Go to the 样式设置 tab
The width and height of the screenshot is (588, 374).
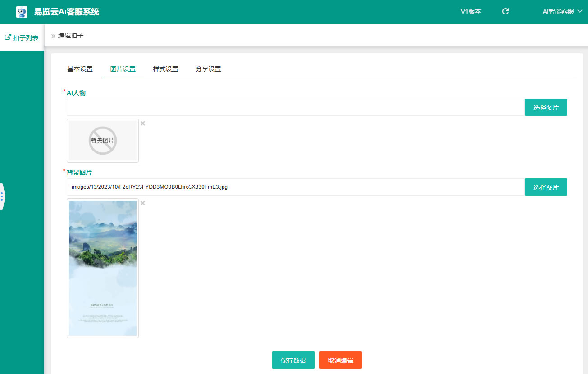tap(165, 69)
